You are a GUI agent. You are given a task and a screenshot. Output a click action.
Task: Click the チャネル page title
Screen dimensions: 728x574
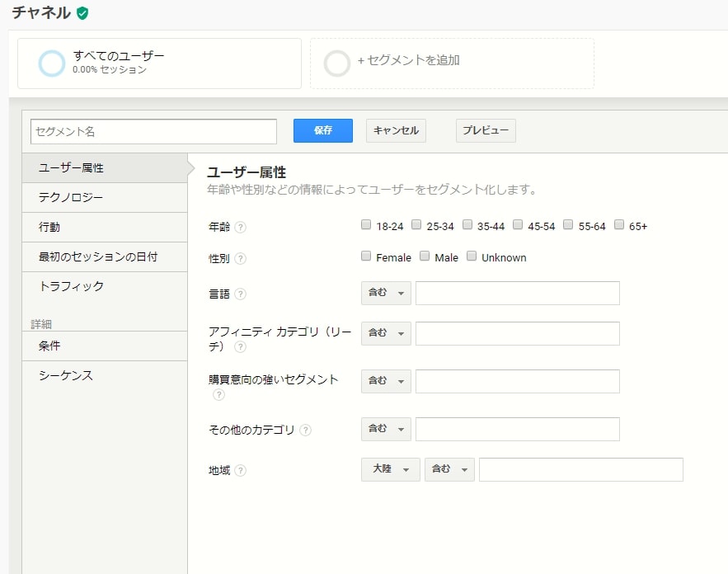tap(41, 12)
